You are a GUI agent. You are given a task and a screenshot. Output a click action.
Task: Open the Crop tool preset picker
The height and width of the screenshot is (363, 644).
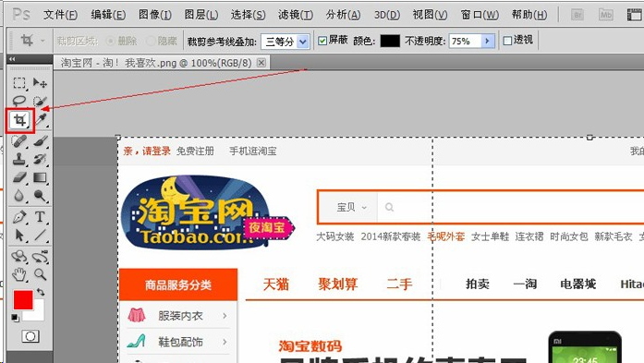43,41
